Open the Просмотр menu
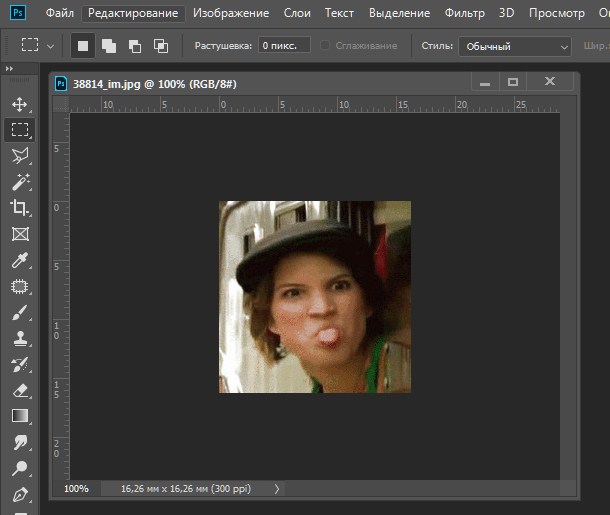 pyautogui.click(x=557, y=13)
